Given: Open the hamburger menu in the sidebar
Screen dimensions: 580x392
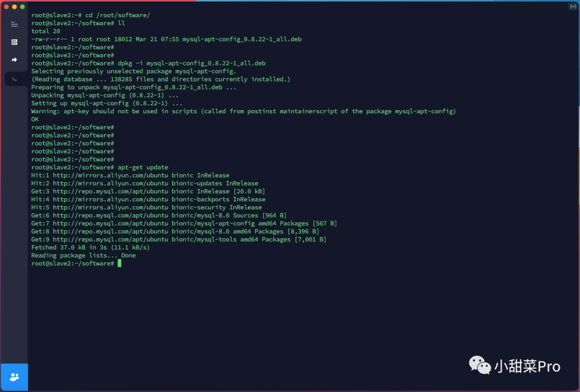Looking at the screenshot, I should pos(15,24).
